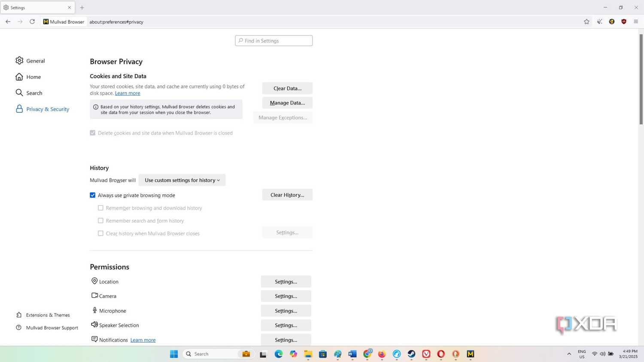Click the Location permission pin icon

point(94,281)
